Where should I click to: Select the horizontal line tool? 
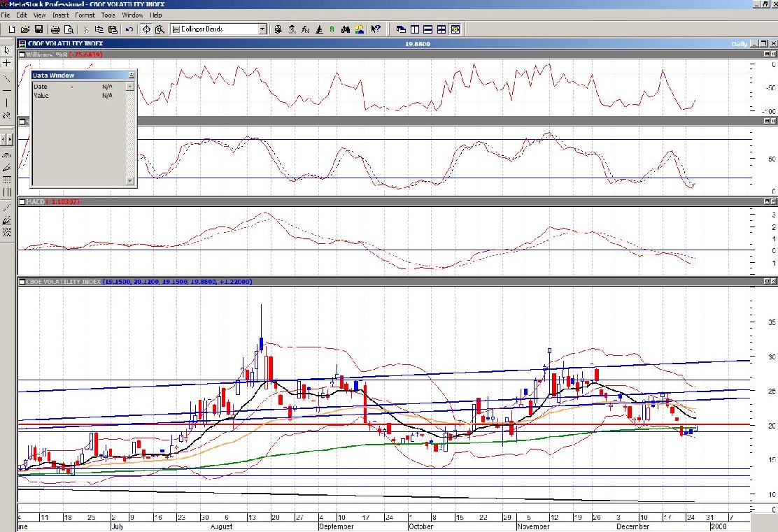[7, 91]
